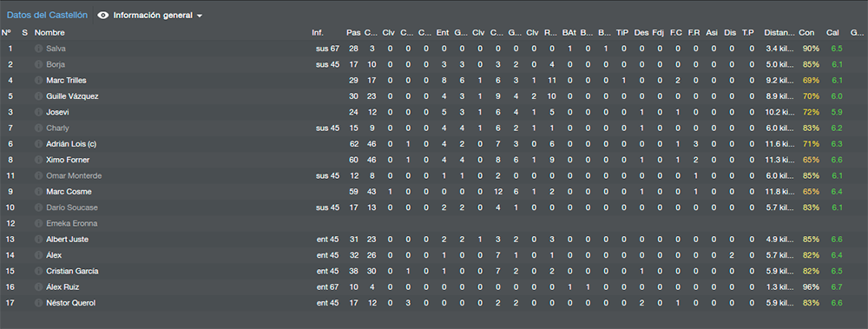This screenshot has width=868, height=329.
Task: Open info icon beside Néstor Querol
Action: tap(38, 303)
